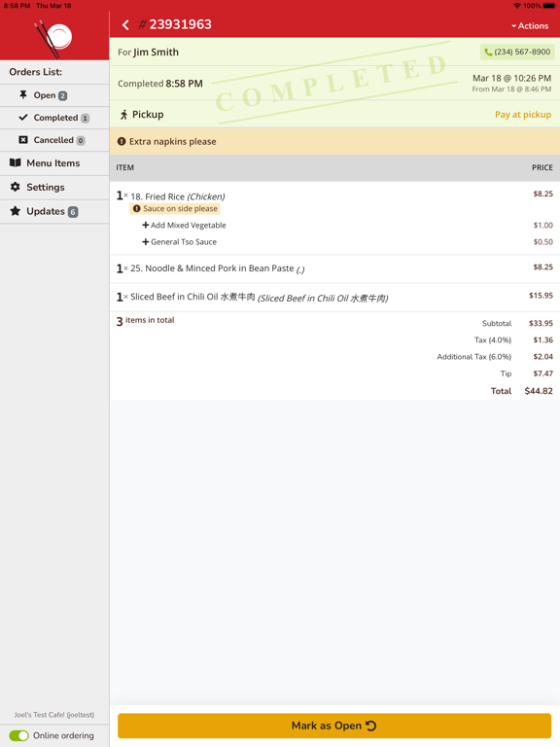Open Updates section
This screenshot has width=560, height=747.
(x=54, y=211)
